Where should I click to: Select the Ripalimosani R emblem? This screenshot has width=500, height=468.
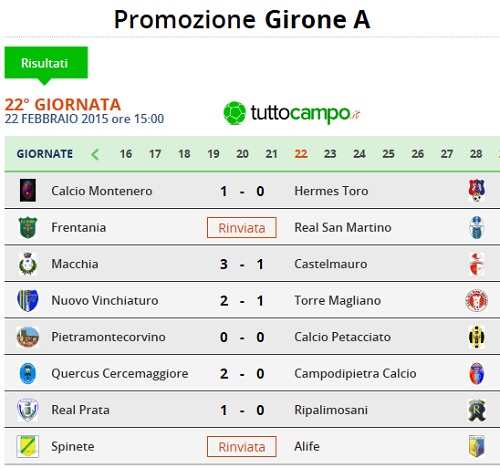(477, 410)
